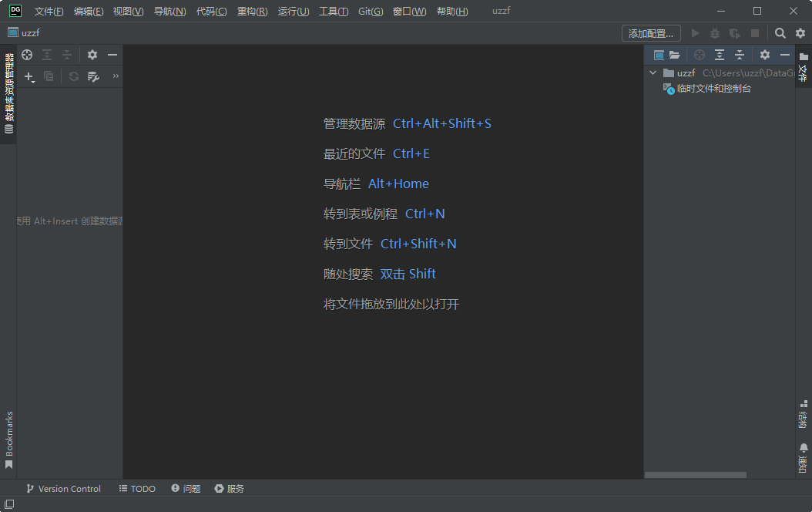
Task: Click the 双击 Shift search hint
Action: tap(408, 274)
